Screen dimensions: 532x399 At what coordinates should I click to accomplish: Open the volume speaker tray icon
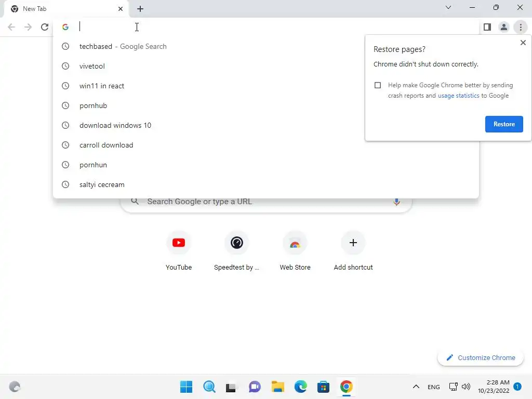pos(466,387)
